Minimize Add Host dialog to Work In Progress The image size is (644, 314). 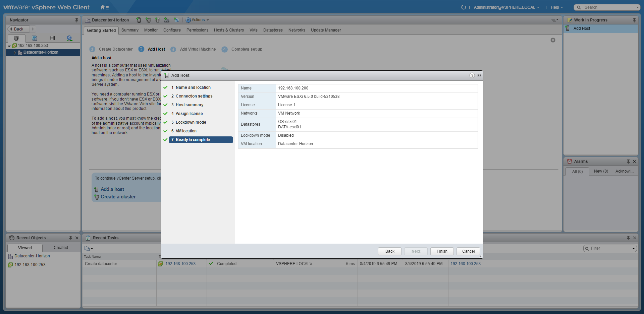click(x=479, y=75)
